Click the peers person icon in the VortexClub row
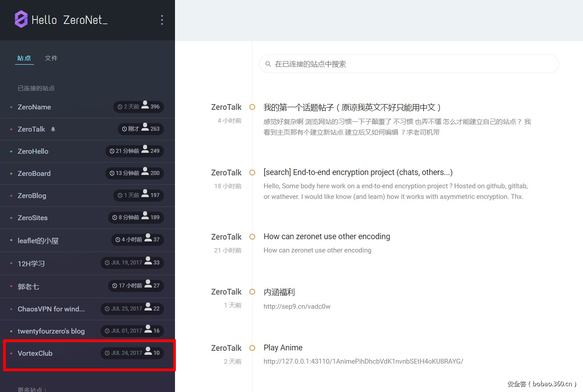 tap(148, 352)
